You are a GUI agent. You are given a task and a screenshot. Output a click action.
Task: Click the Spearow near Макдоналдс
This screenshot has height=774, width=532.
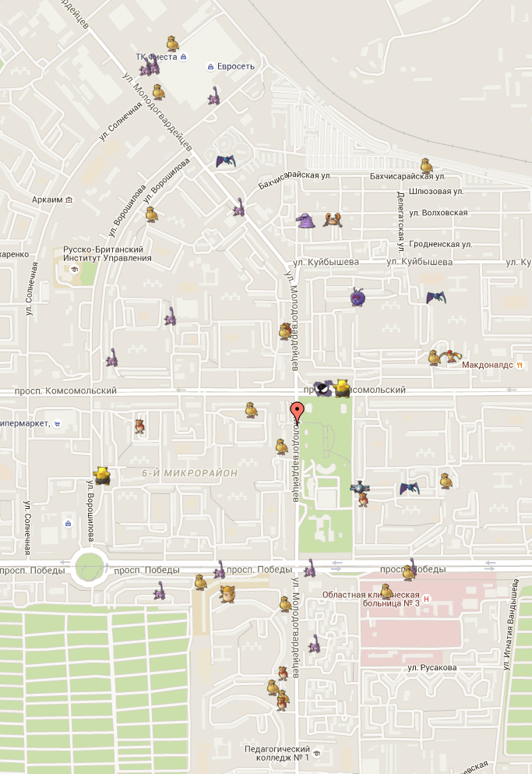pyautogui.click(x=451, y=355)
